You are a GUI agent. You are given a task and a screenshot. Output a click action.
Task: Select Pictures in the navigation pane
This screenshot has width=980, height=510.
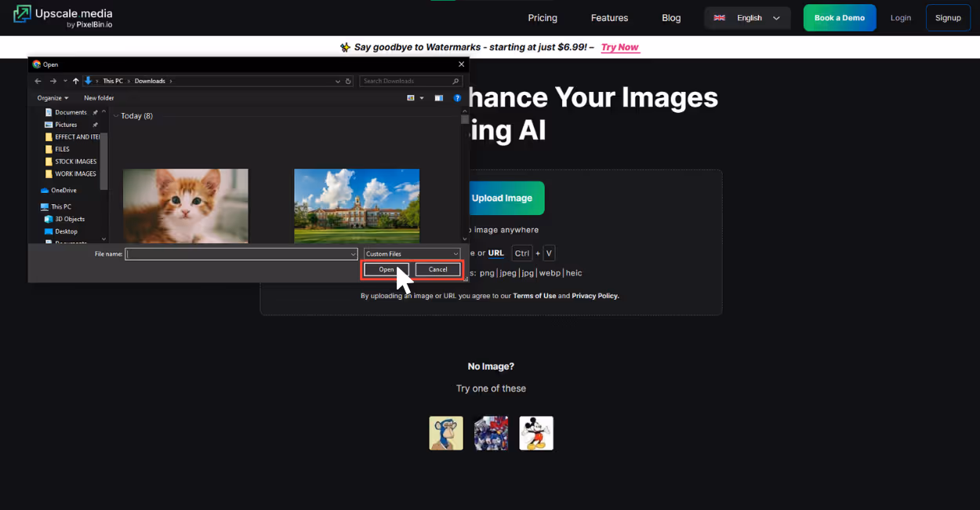pyautogui.click(x=66, y=125)
